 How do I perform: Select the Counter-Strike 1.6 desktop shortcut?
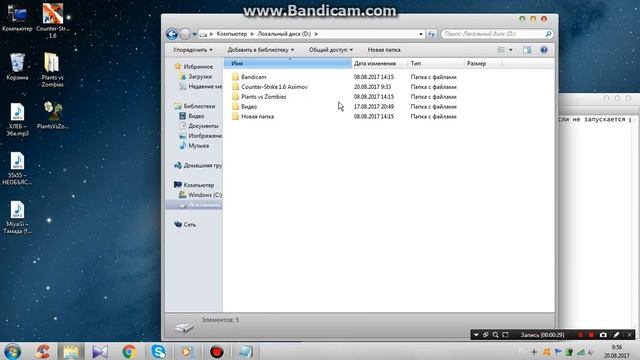tap(53, 20)
